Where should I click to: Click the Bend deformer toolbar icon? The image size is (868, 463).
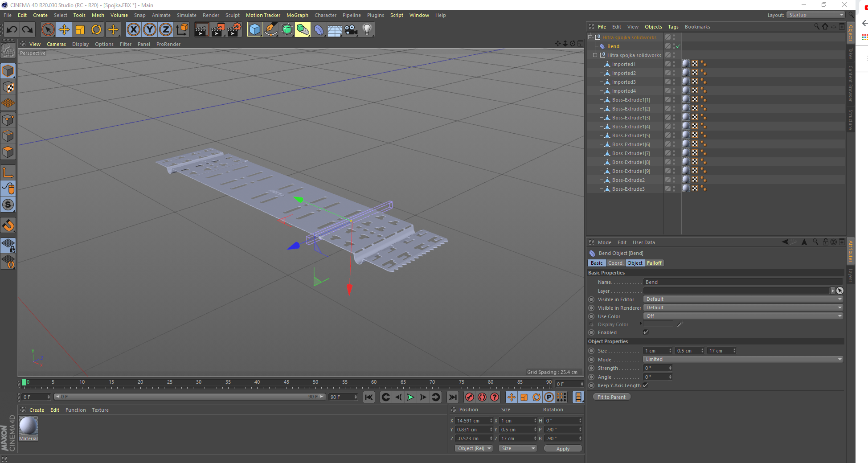pos(319,29)
